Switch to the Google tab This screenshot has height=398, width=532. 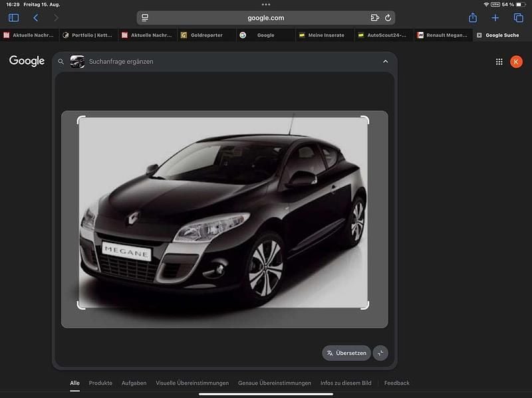(265, 35)
